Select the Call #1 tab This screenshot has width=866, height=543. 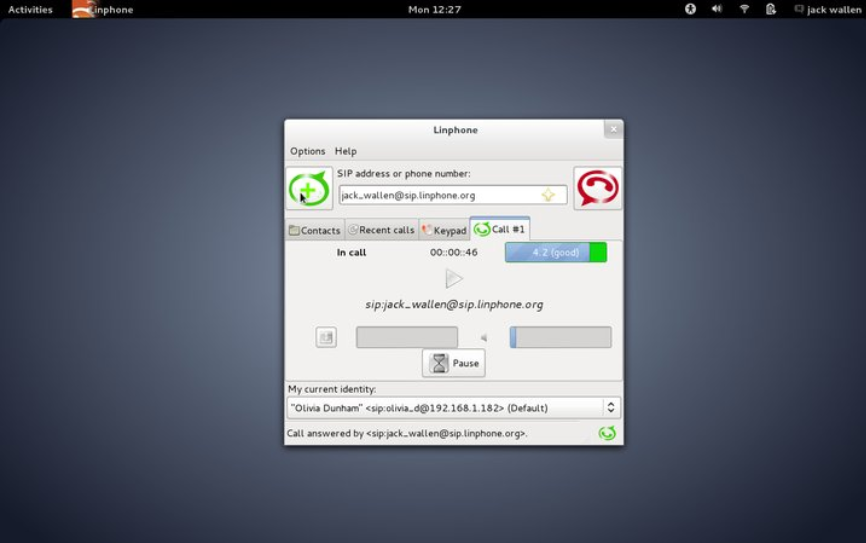pyautogui.click(x=500, y=229)
